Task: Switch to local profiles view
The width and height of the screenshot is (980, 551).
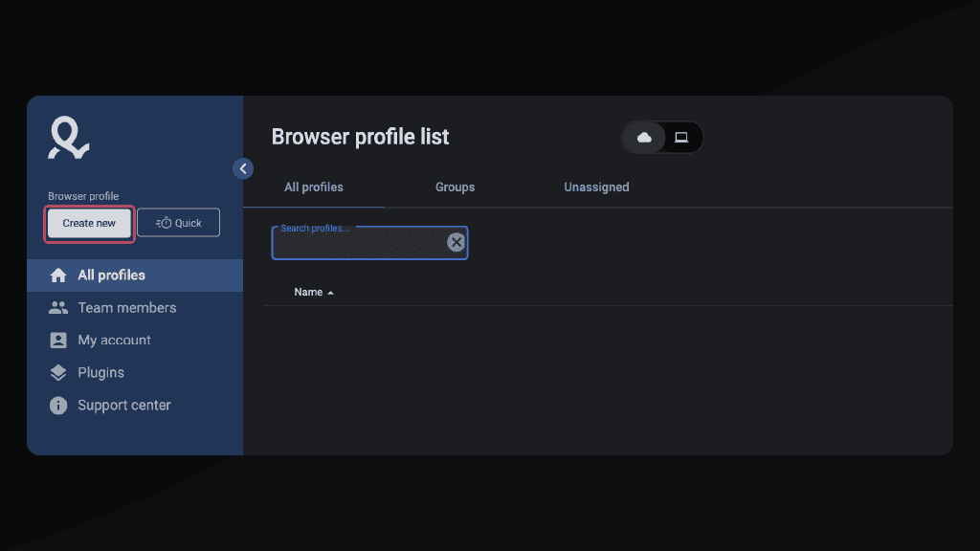Action: point(681,137)
